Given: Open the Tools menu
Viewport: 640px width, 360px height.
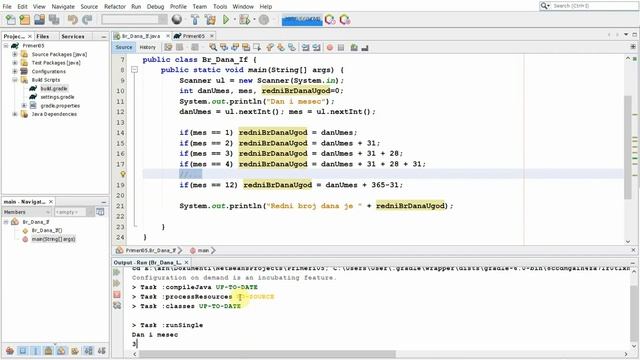Looking at the screenshot, I should coord(220,7).
